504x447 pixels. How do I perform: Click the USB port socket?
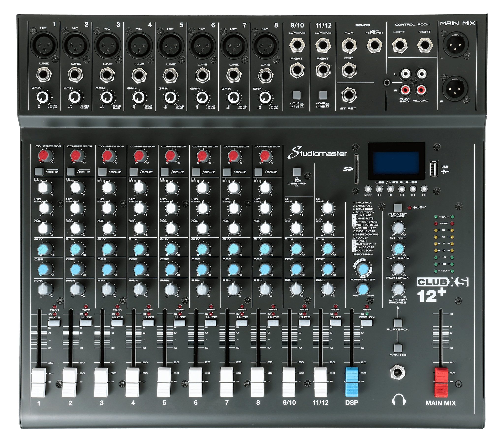coord(434,169)
